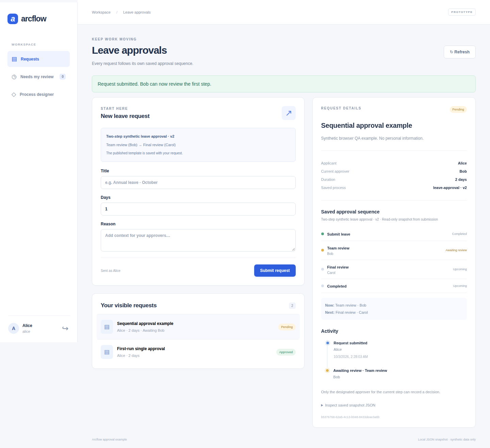The image size is (490, 448).
Task: Focus the Title input field
Action: point(198,183)
